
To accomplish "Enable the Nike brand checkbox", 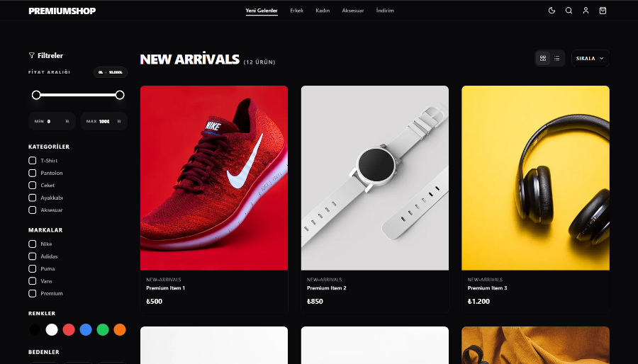I will pos(33,244).
